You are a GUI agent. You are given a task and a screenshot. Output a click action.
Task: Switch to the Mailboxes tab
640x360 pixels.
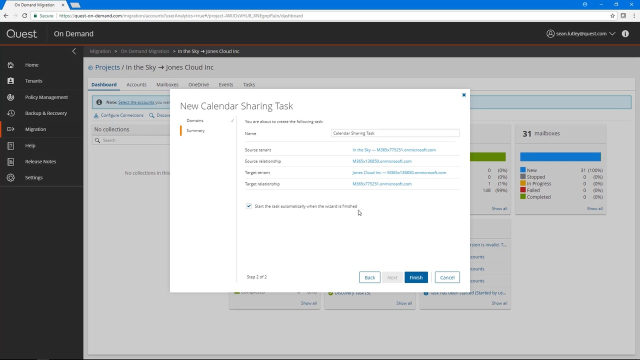167,84
